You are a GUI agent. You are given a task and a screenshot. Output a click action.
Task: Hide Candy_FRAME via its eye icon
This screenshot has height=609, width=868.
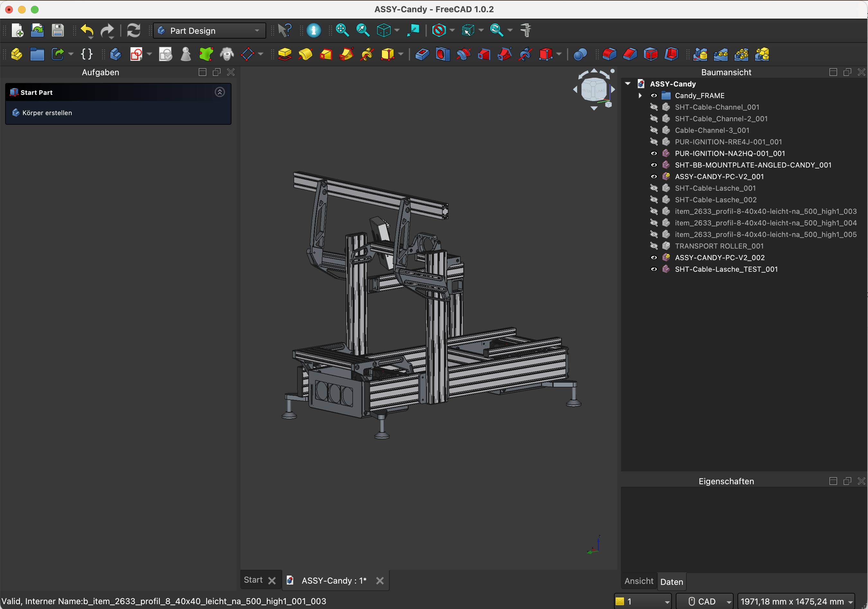pos(654,95)
